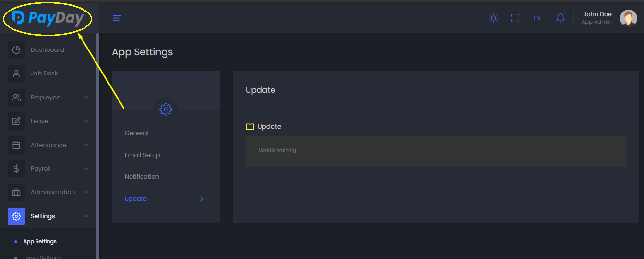Expand the Attendance menu chevron
644x259 pixels.
click(x=86, y=145)
